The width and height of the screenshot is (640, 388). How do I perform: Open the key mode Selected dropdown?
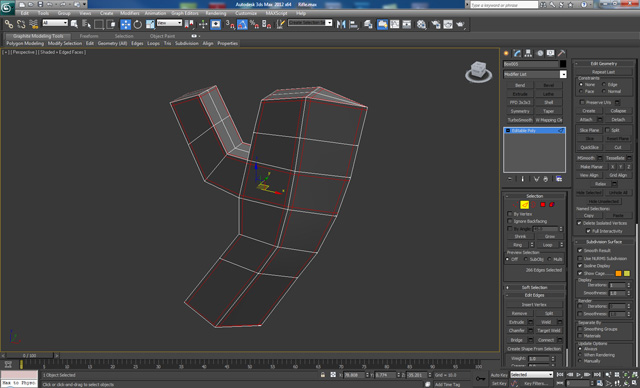[531, 374]
